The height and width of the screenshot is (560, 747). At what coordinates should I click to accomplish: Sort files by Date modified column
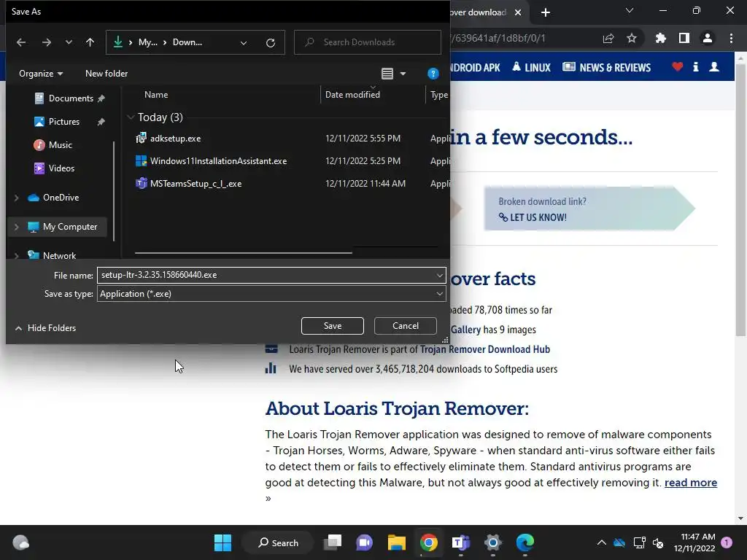coord(352,95)
